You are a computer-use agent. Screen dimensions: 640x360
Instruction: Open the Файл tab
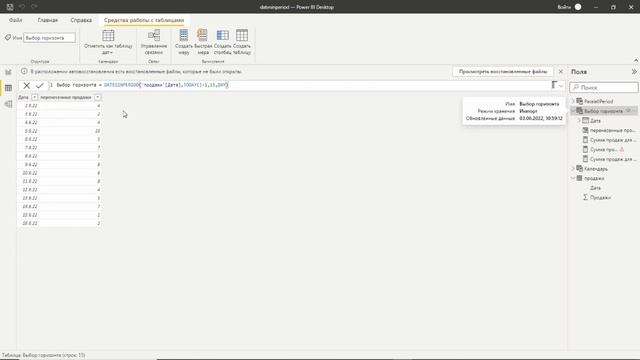16,20
